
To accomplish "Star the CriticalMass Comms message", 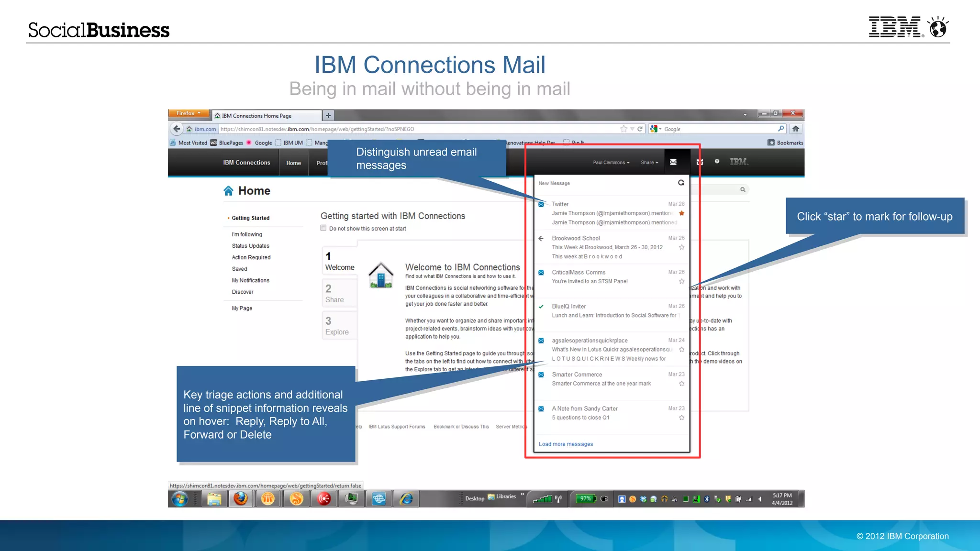I will 681,281.
